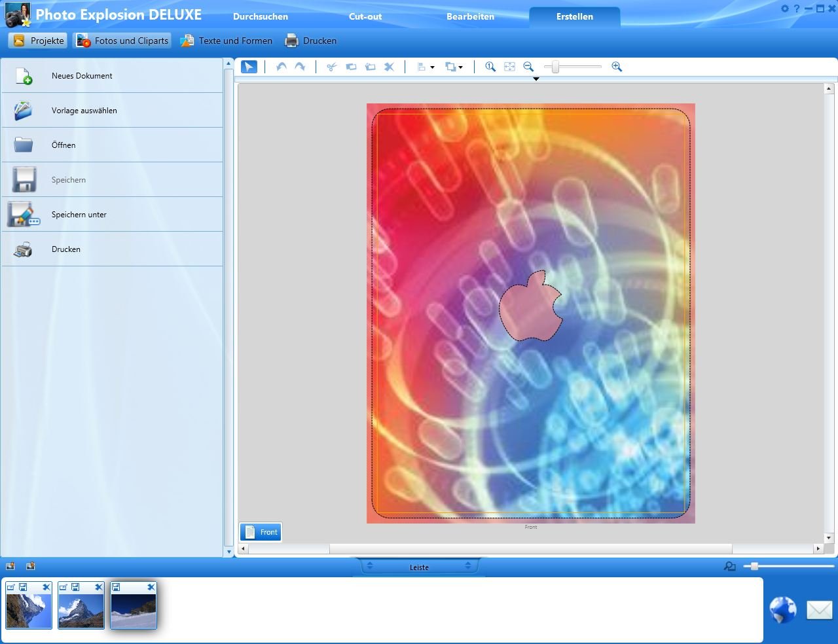Open the align objects dropdown
The height and width of the screenshot is (644, 838).
(426, 67)
